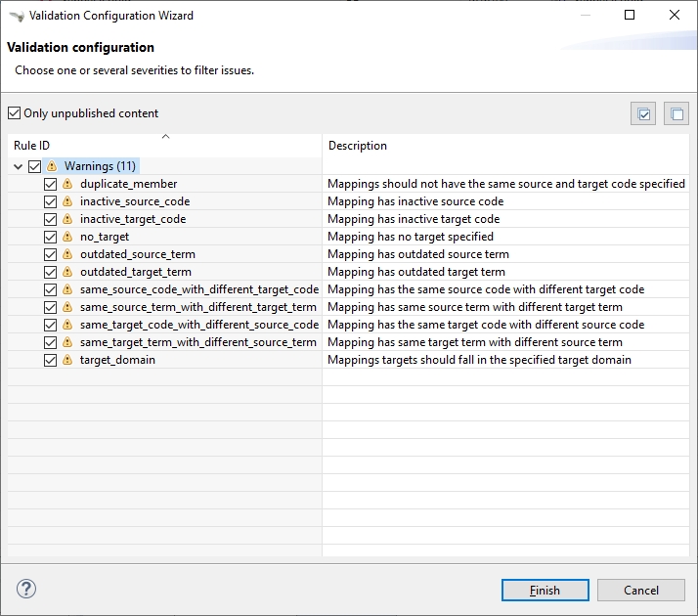
Task: Click the warning icon beside target_domain
Action: (67, 360)
